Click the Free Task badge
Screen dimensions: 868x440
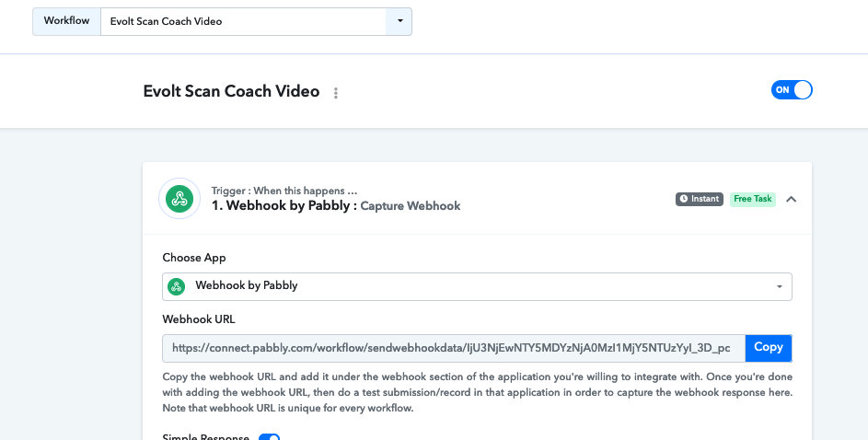[x=752, y=199]
